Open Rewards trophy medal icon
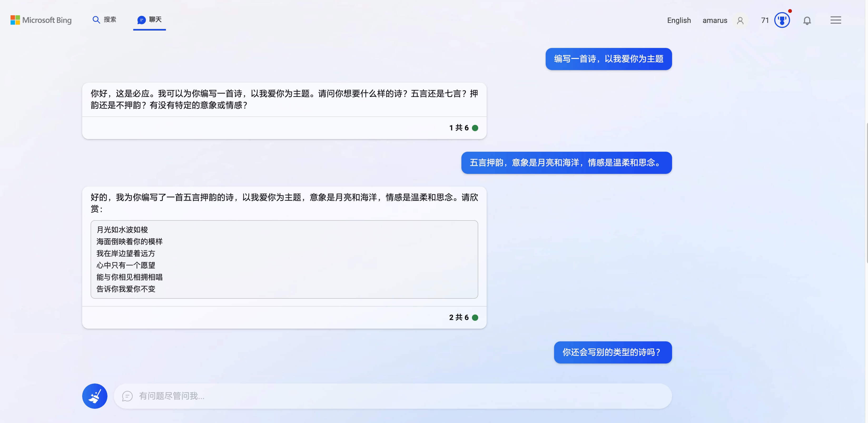868x423 pixels. click(x=782, y=20)
